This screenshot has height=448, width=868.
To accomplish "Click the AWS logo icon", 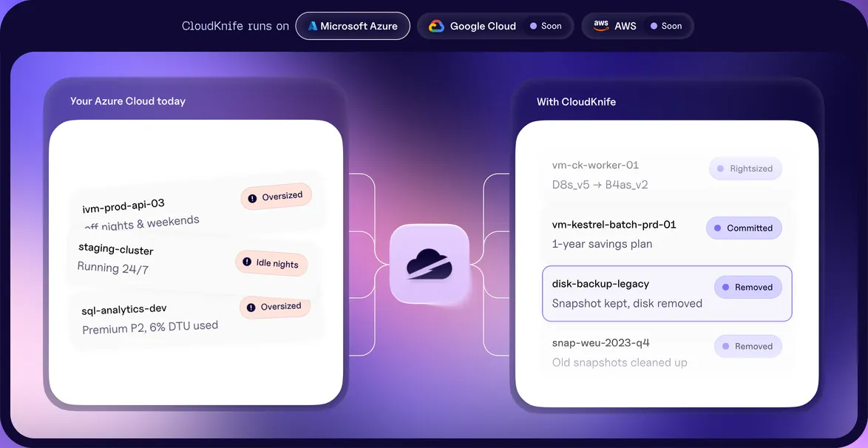I will point(601,26).
